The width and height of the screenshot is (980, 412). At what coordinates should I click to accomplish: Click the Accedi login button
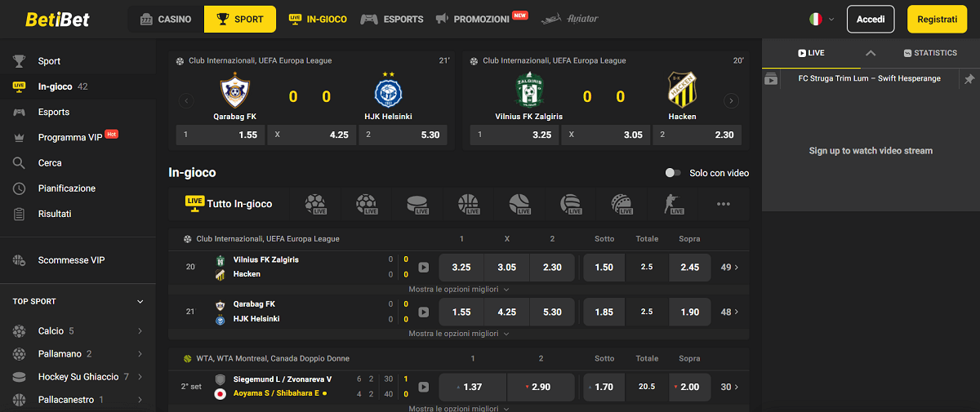point(871,19)
